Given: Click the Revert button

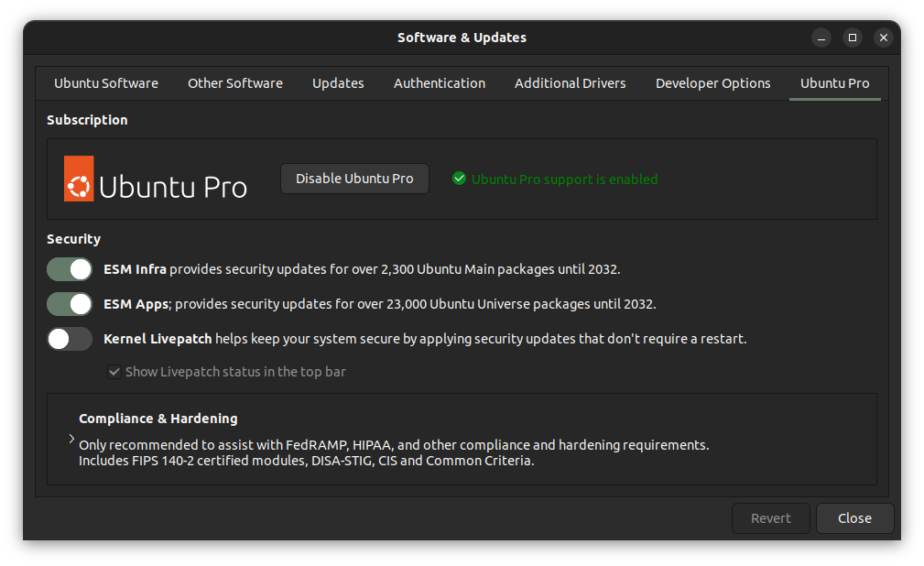Looking at the screenshot, I should (x=771, y=518).
